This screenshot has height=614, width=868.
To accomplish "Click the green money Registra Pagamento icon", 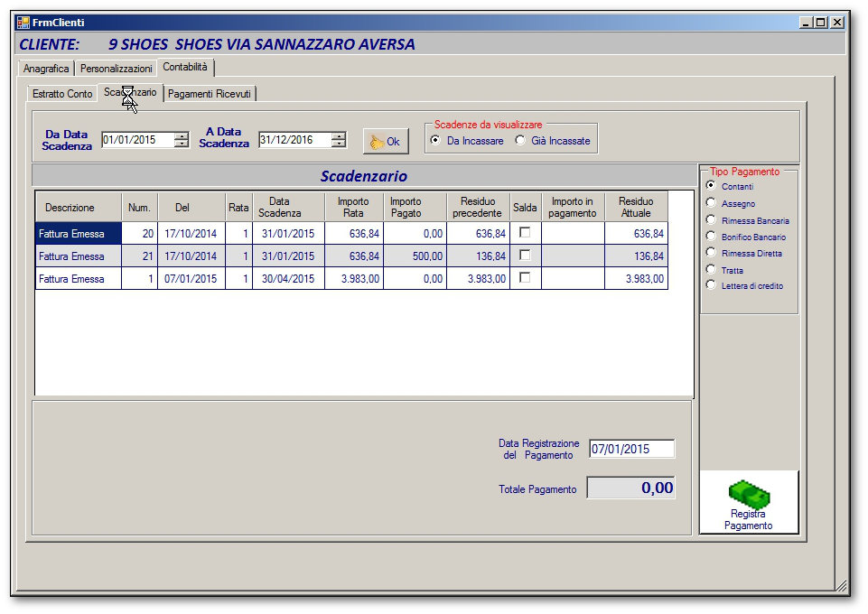I will click(749, 494).
